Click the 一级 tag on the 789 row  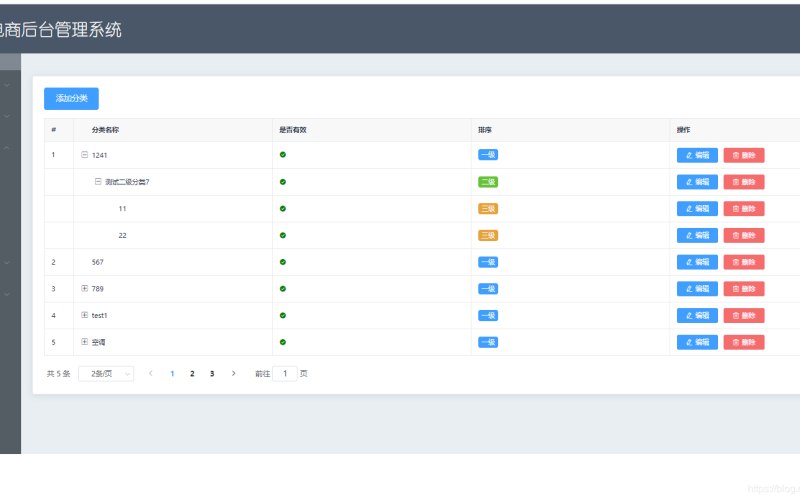pyautogui.click(x=488, y=289)
